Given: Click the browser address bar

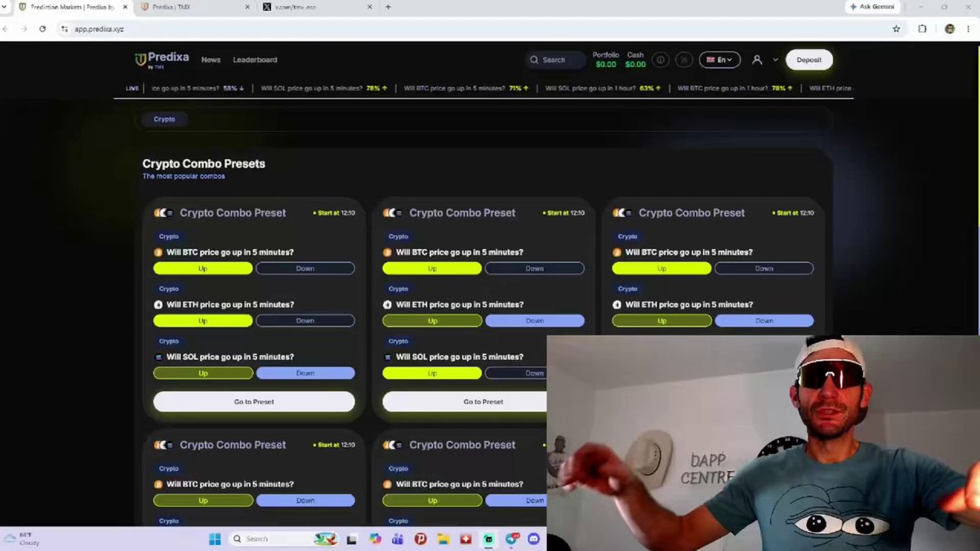Looking at the screenshot, I should 474,29.
